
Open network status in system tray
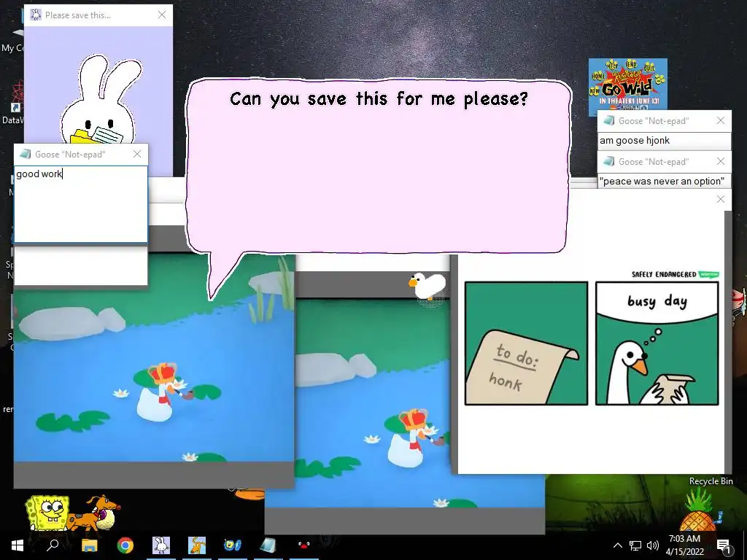(x=635, y=545)
